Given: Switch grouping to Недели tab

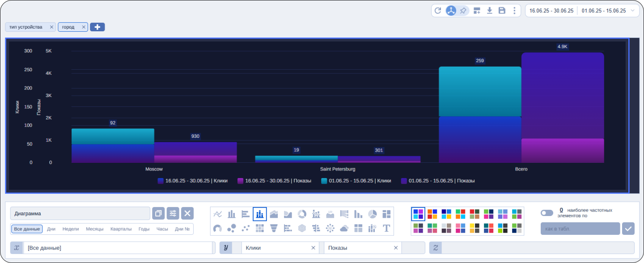Looking at the screenshot, I should click(71, 229).
